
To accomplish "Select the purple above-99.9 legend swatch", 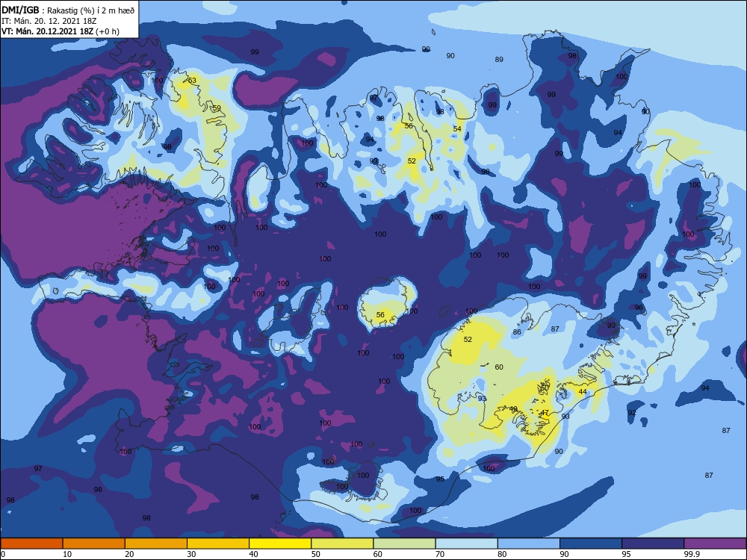I will (x=715, y=544).
